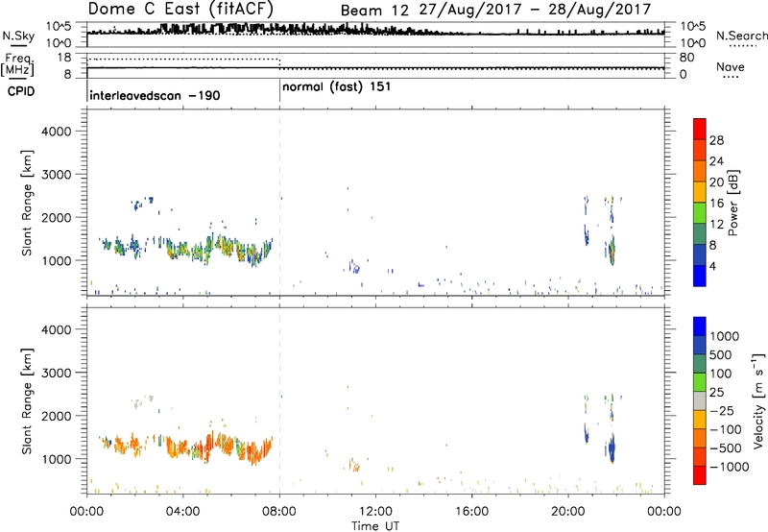The image size is (768, 532).
Task: Click the red top segment of Power colorbar
Action: [700, 130]
